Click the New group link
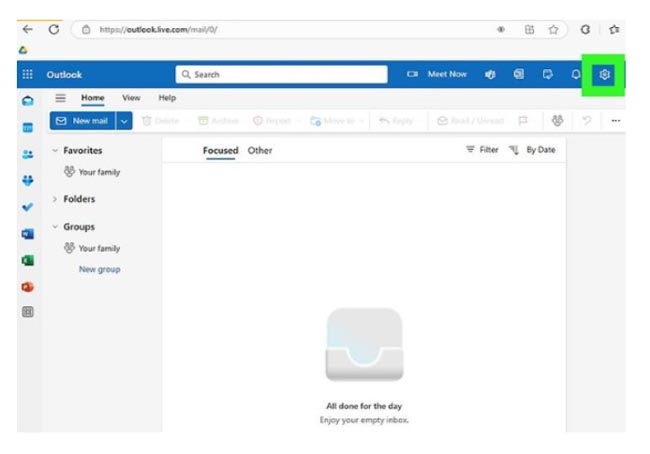The image size is (650, 454). pos(100,270)
